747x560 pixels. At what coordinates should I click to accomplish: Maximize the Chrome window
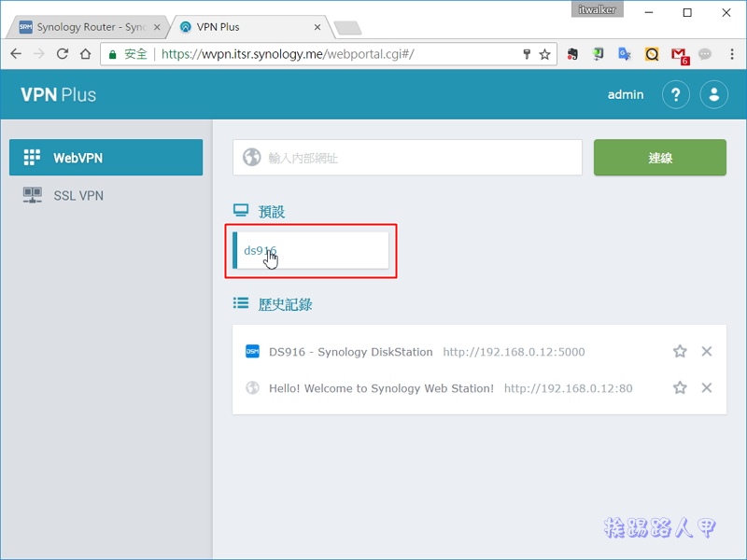click(687, 12)
